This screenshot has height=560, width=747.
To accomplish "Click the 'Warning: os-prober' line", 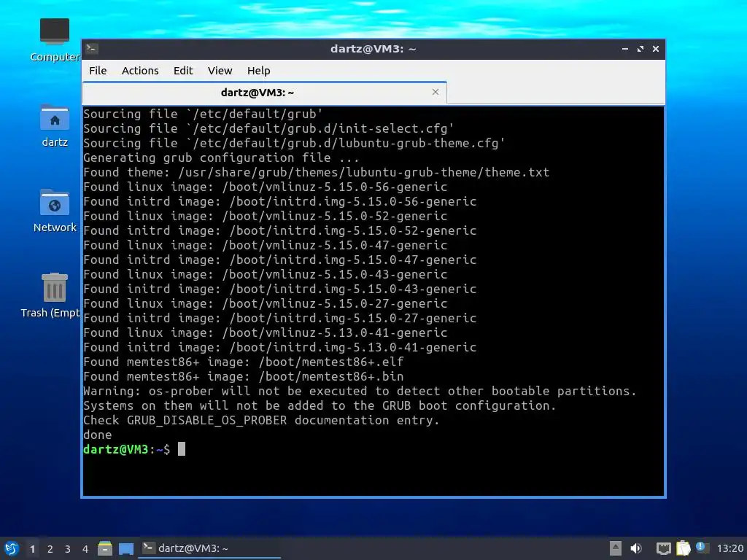I will pyautogui.click(x=360, y=391).
